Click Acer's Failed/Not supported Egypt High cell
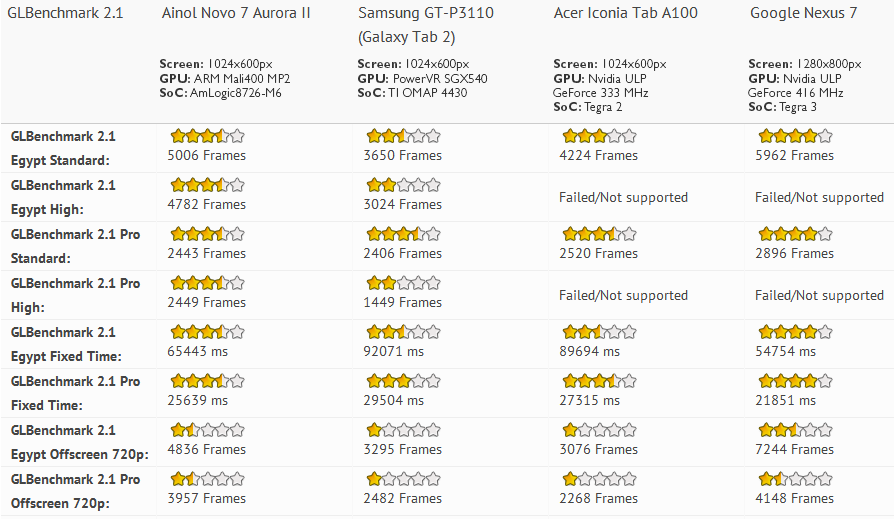Image resolution: width=894 pixels, height=519 pixels. click(x=623, y=198)
